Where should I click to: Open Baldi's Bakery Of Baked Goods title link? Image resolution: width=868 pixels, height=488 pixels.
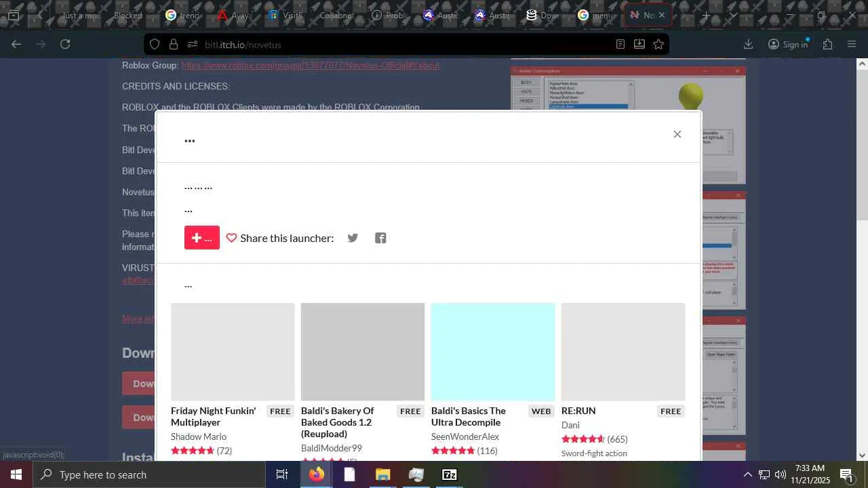(338, 422)
